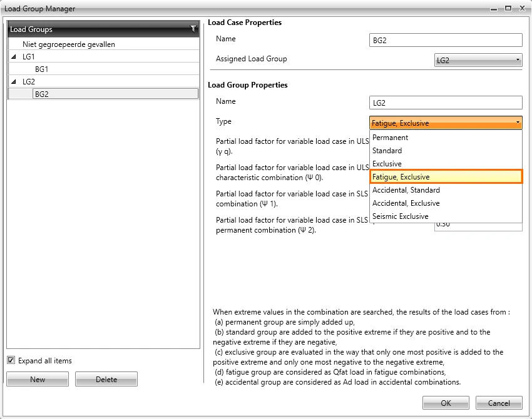Confirm with the OK button

[x=446, y=403]
